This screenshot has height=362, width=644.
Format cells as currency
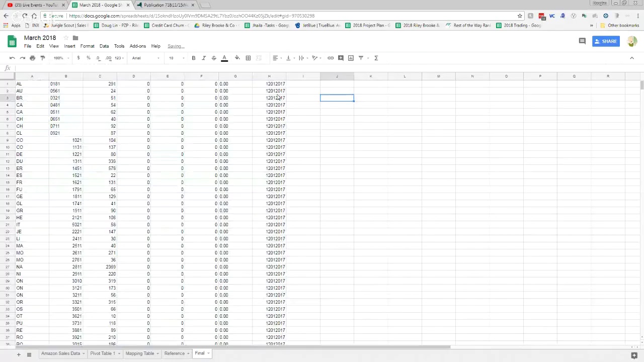78,58
